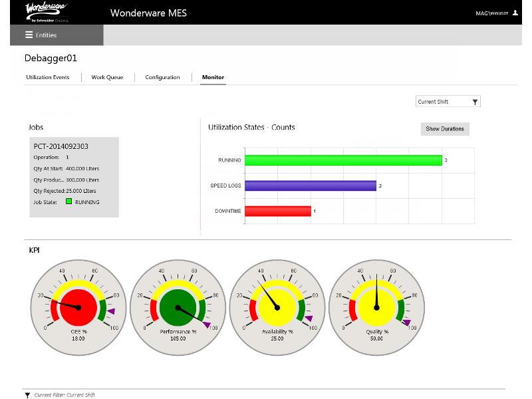Viewport: 532px width, 399px height.
Task: Click the MAG\wwuser account name
Action: (x=491, y=13)
